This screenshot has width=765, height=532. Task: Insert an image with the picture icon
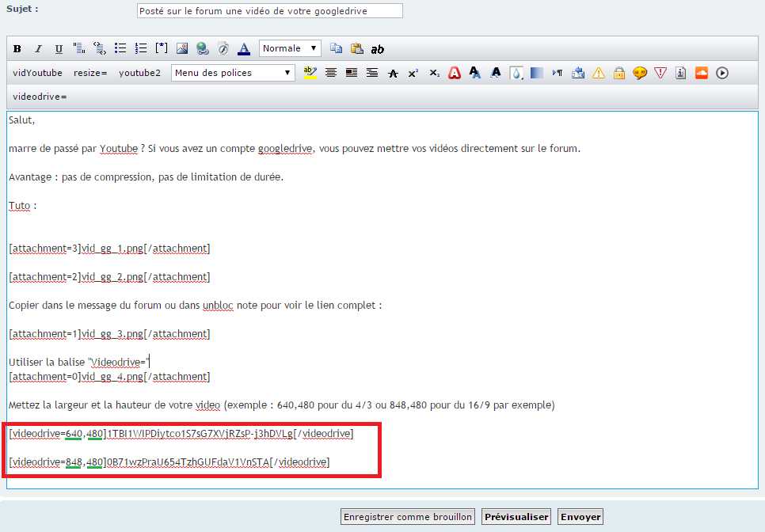coord(182,49)
